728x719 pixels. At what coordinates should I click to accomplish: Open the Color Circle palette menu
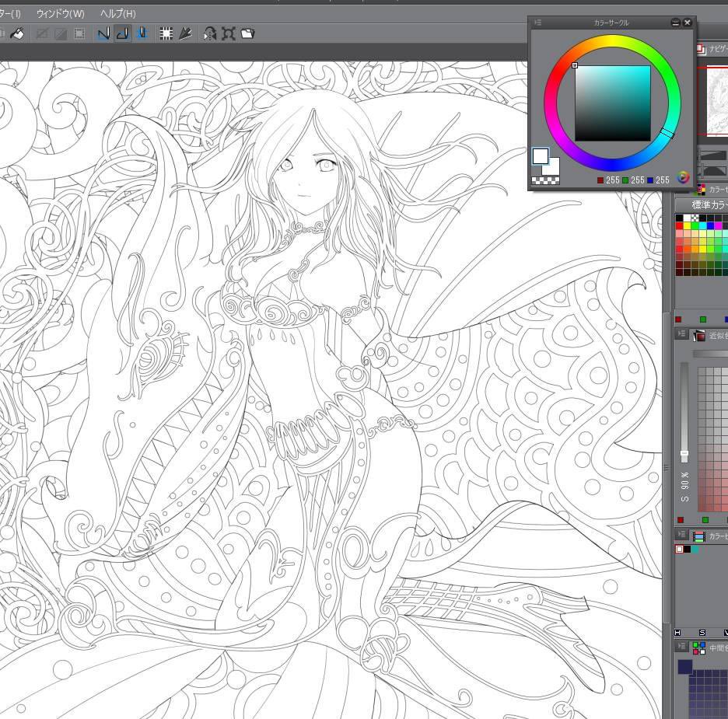pos(537,23)
